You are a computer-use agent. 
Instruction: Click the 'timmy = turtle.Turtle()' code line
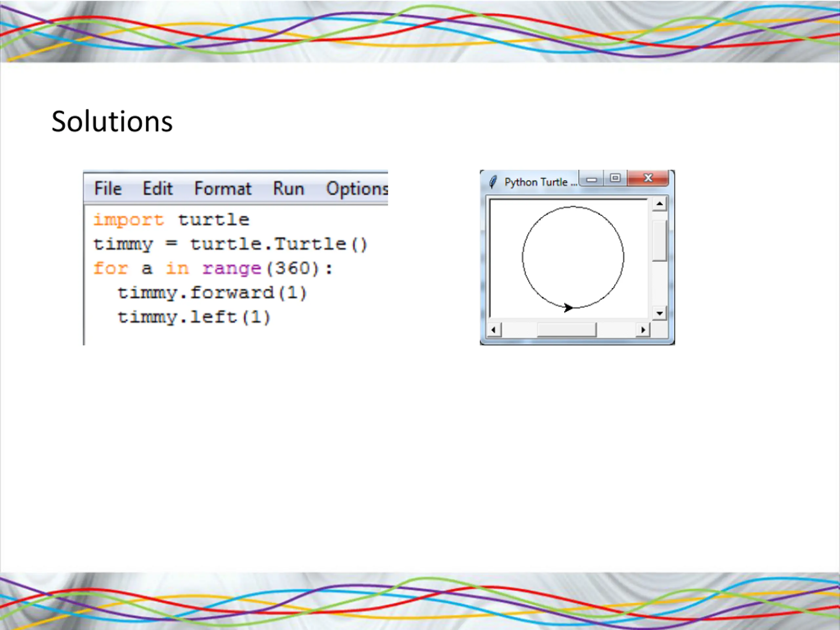click(x=230, y=244)
